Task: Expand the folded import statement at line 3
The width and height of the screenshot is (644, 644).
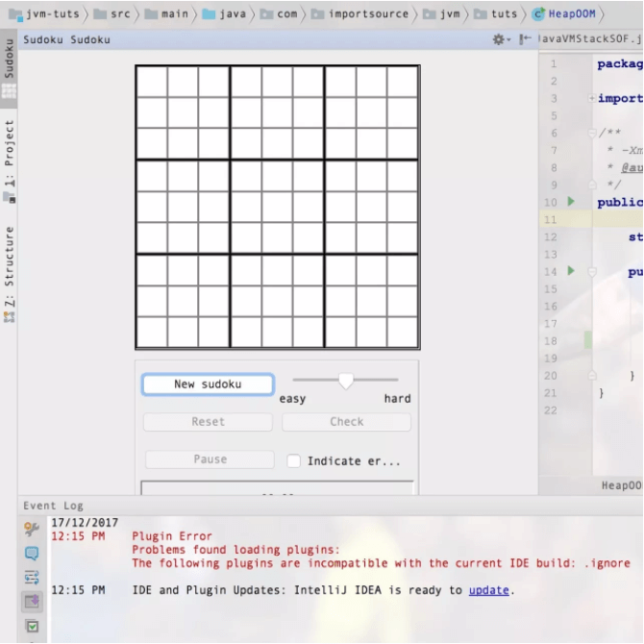Action: (592, 98)
